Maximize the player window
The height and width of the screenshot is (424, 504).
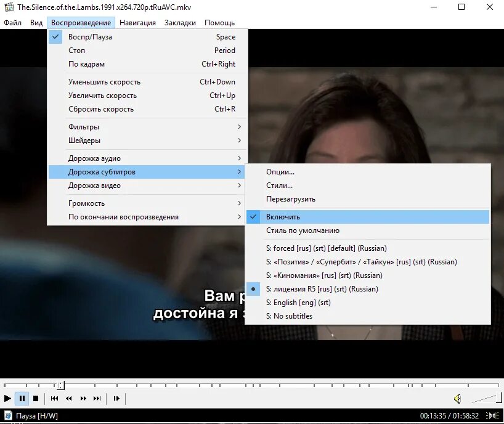tap(461, 7)
